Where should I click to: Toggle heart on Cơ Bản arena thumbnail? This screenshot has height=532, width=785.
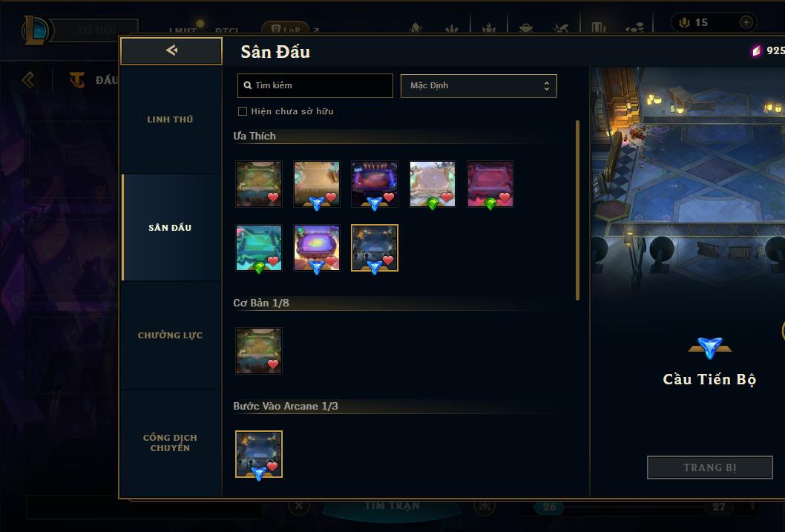click(x=273, y=364)
